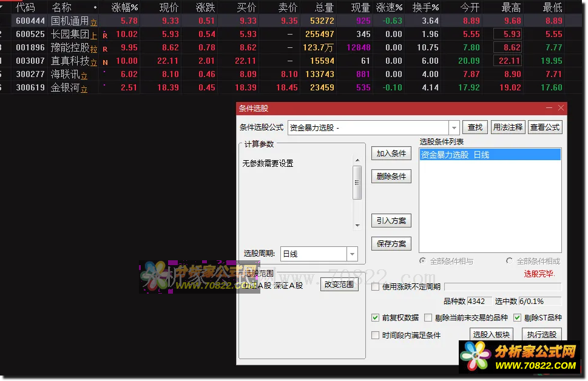Select stock row 600525 长园集团
The width and height of the screenshot is (588, 381).
click(291, 34)
